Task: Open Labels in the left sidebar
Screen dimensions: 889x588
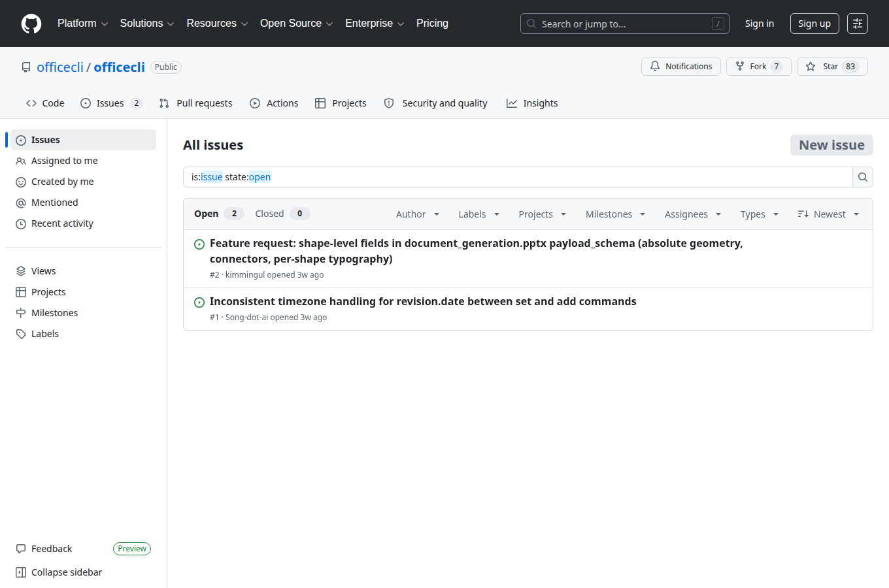Action: 83,334
